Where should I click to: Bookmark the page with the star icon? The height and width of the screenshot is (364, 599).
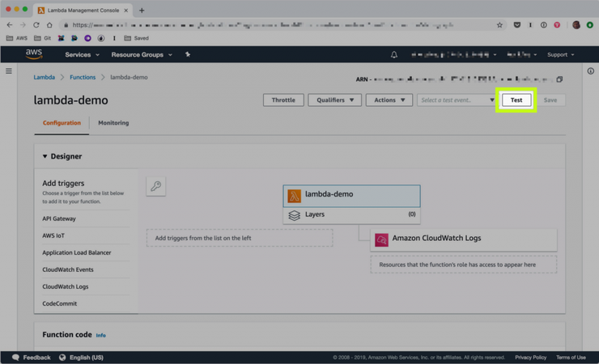pos(499,25)
